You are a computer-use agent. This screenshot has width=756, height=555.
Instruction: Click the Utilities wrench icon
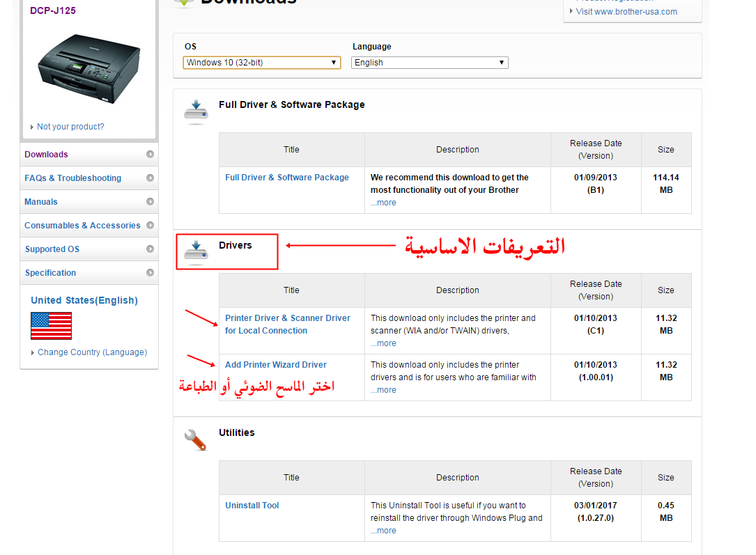point(195,440)
